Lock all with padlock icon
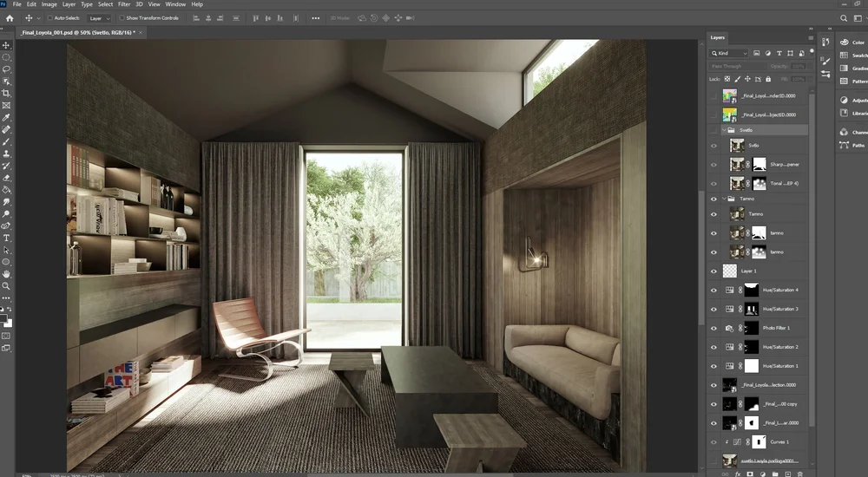The image size is (868, 477). point(768,79)
